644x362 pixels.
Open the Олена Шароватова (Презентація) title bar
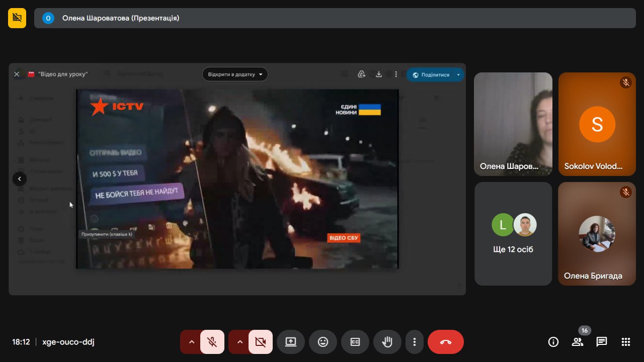click(x=335, y=18)
